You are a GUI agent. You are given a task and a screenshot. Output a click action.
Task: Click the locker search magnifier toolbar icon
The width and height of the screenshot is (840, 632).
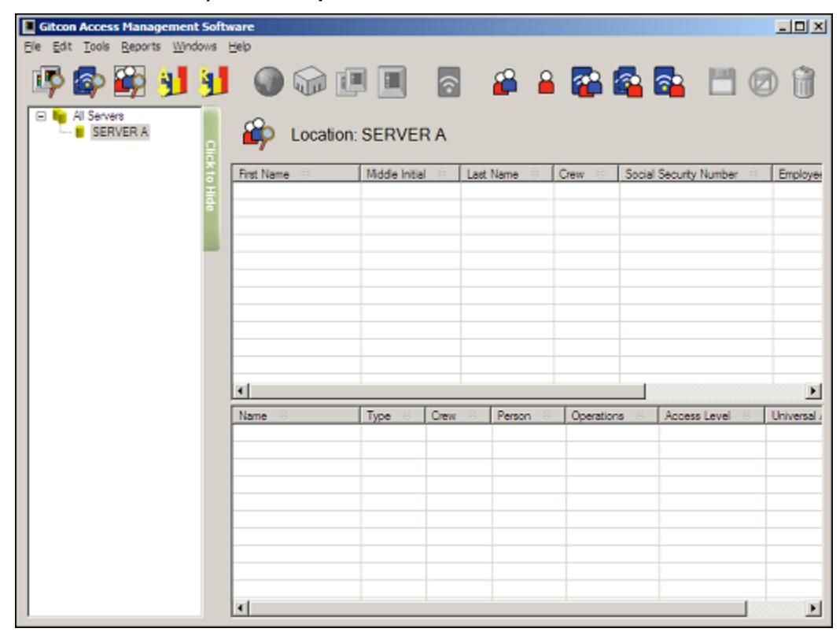point(48,82)
